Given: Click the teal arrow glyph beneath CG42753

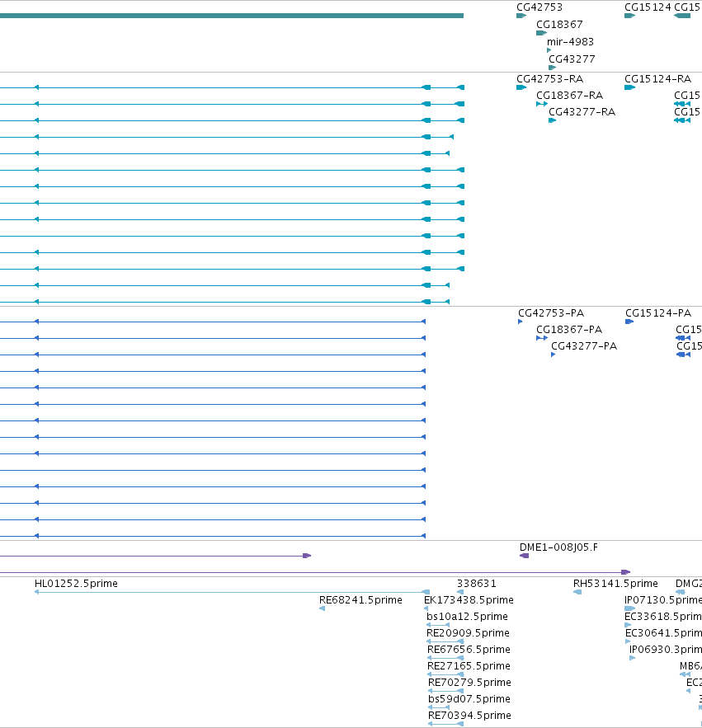Looking at the screenshot, I should click(x=521, y=16).
